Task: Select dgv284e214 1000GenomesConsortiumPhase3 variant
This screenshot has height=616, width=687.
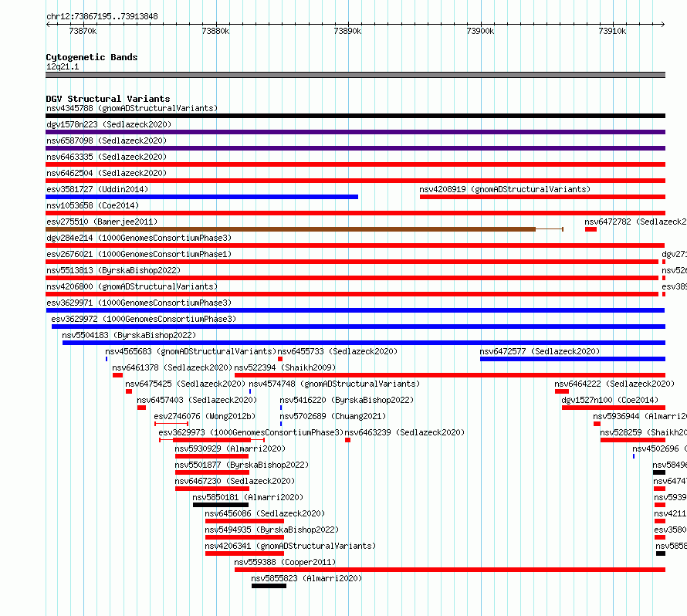Action: pyautogui.click(x=139, y=238)
